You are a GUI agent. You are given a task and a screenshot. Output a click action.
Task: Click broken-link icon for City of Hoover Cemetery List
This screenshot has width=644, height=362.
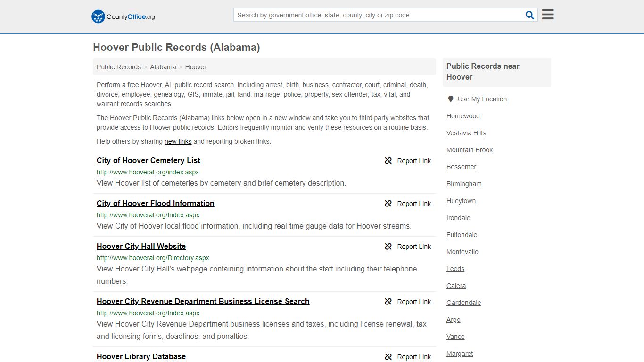[x=388, y=161]
